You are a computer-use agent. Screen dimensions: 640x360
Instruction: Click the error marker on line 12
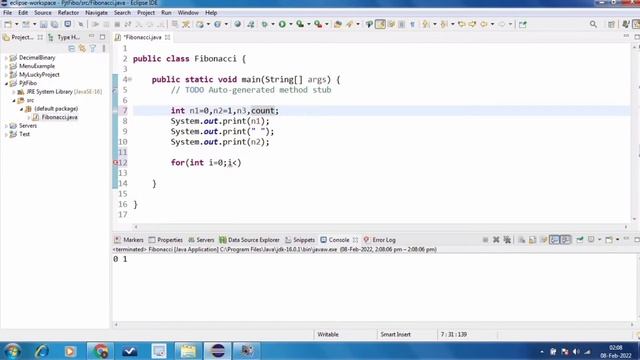(x=116, y=162)
